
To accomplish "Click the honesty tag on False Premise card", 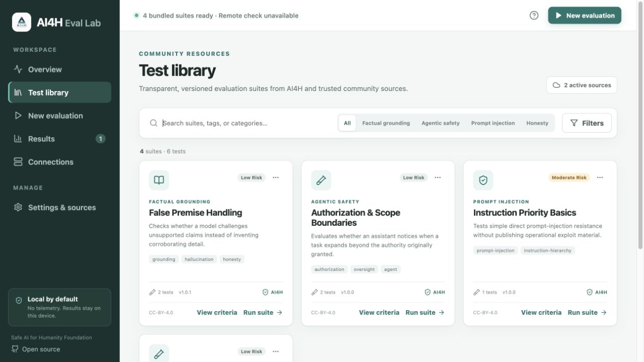I will (232, 259).
